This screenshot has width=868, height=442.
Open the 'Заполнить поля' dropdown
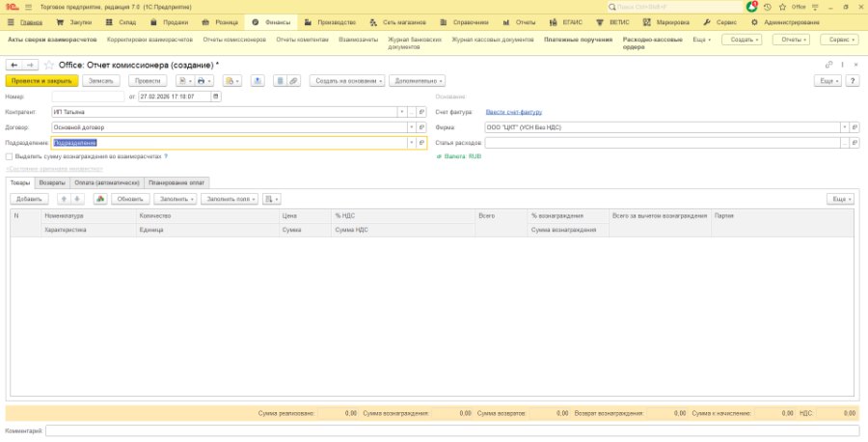click(230, 199)
